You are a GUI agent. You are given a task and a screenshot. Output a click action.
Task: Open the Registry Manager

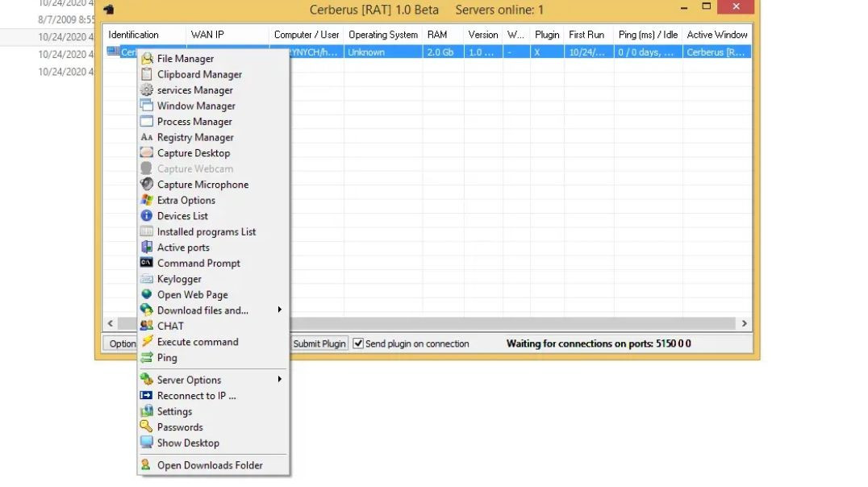[194, 137]
